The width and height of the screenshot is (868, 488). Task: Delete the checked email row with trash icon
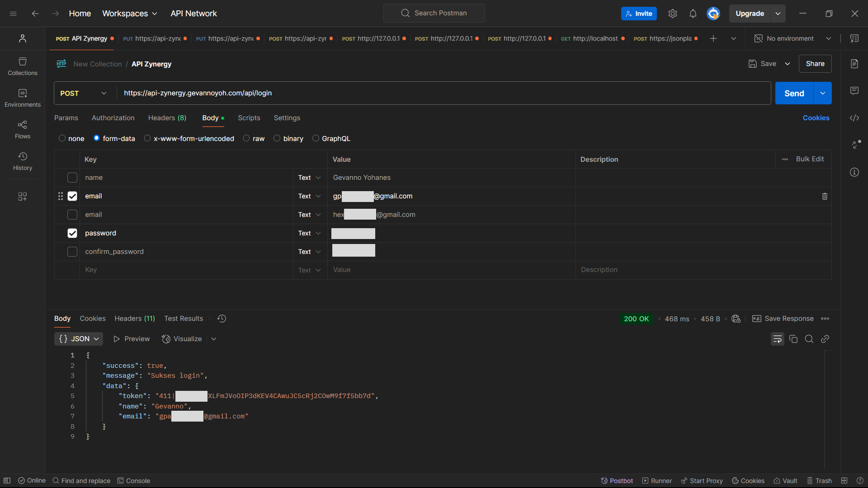click(825, 196)
